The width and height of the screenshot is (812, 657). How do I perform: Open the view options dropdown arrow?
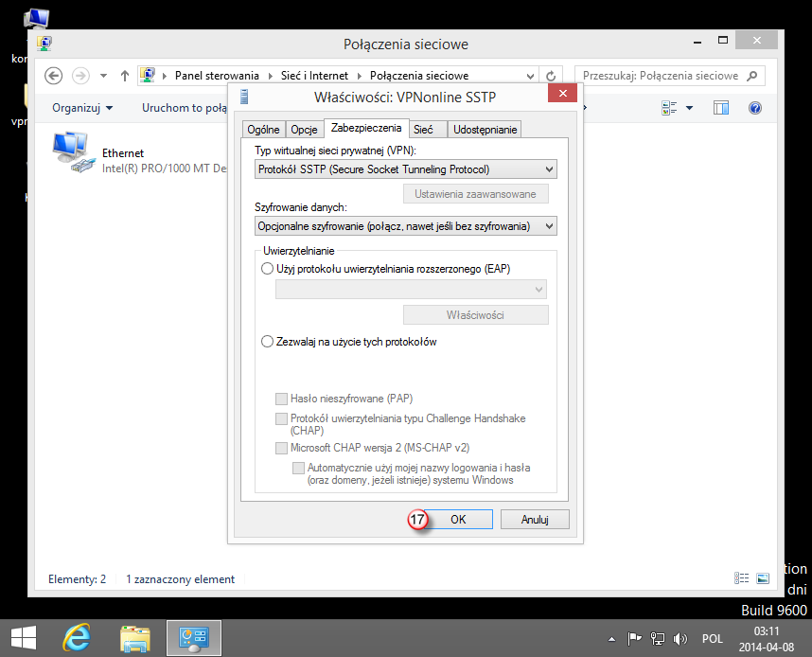[689, 108]
